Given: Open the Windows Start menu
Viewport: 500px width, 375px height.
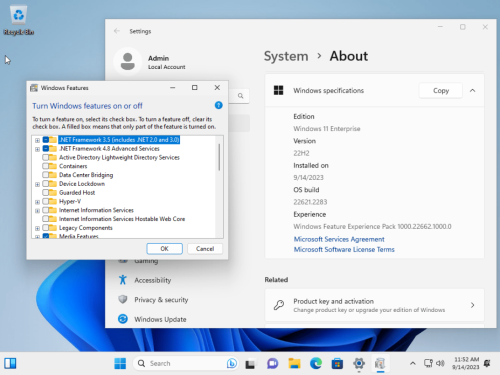Looking at the screenshot, I should point(120,363).
